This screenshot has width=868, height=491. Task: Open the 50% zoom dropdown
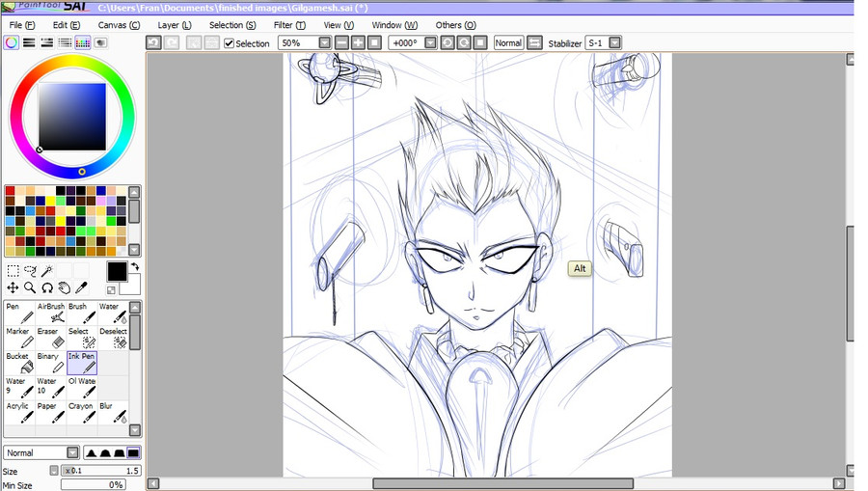pyautogui.click(x=324, y=42)
